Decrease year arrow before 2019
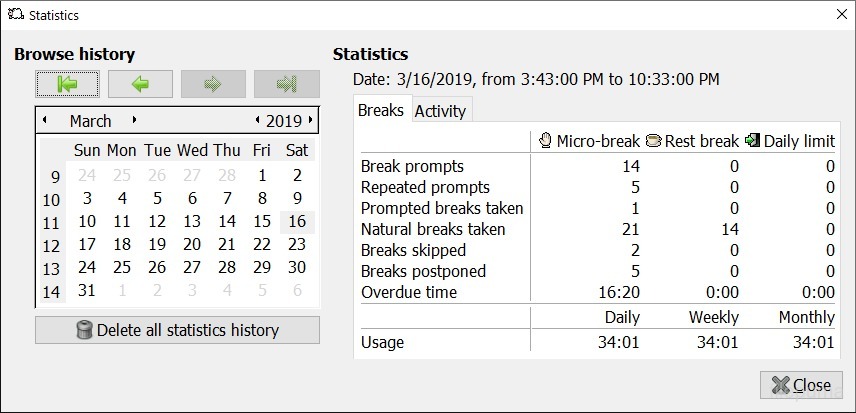The height and width of the screenshot is (413, 856). click(x=258, y=120)
